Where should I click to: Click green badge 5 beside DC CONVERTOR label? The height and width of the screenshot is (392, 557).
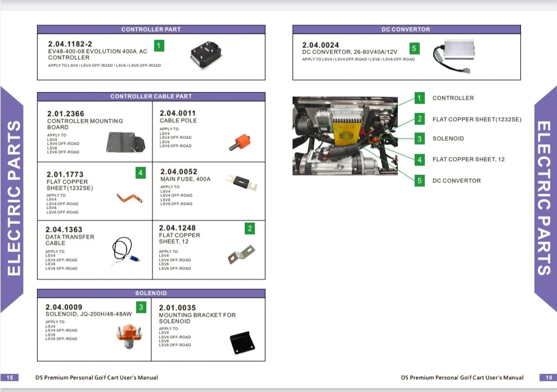[x=419, y=181]
